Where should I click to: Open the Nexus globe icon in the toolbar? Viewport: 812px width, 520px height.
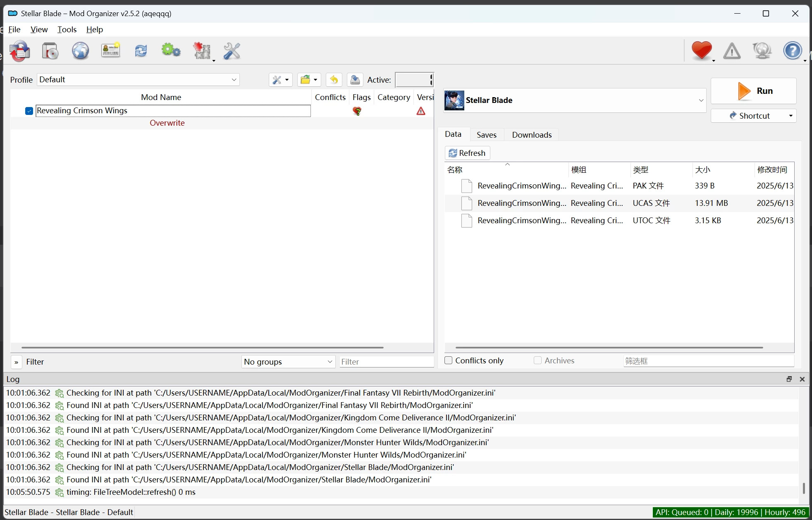point(80,51)
